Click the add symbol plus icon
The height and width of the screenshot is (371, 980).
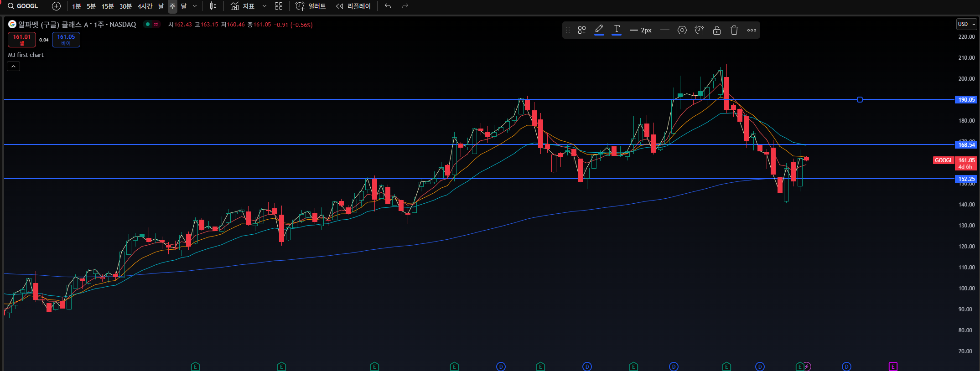tap(56, 6)
